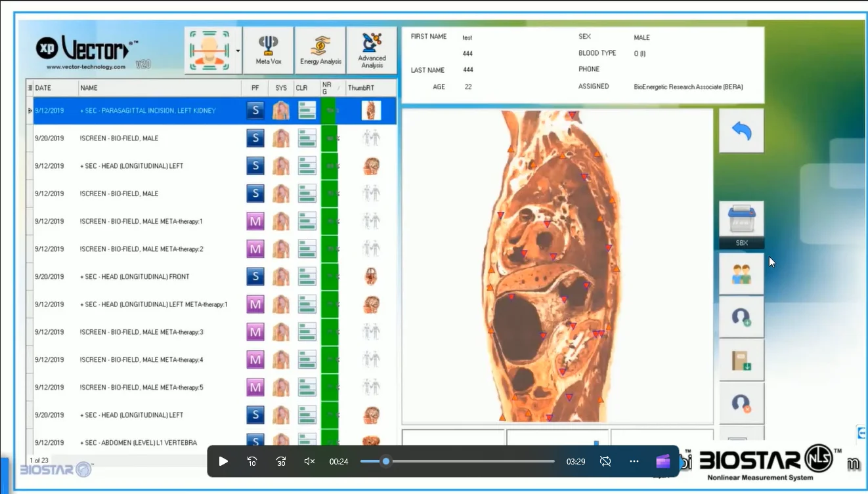The height and width of the screenshot is (494, 868).
Task: Click the headphones add icon
Action: (x=741, y=318)
